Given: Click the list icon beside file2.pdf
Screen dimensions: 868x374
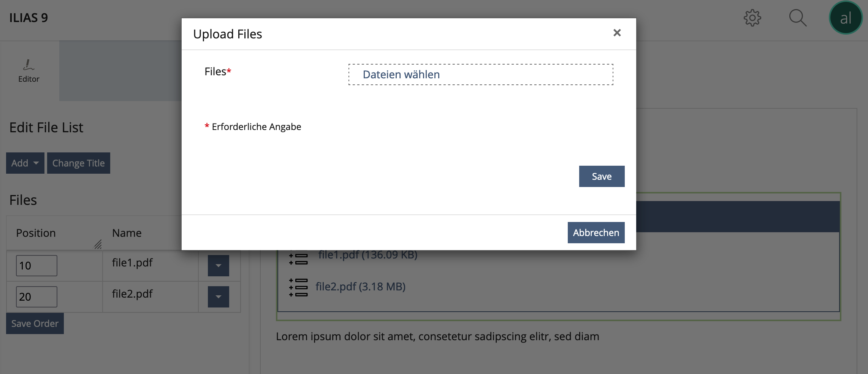Looking at the screenshot, I should pyautogui.click(x=299, y=287).
